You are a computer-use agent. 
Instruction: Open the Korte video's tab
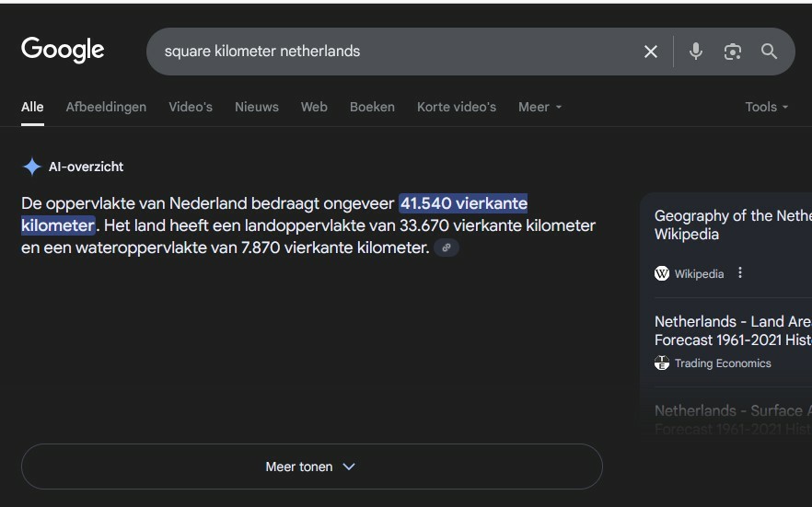click(x=457, y=107)
